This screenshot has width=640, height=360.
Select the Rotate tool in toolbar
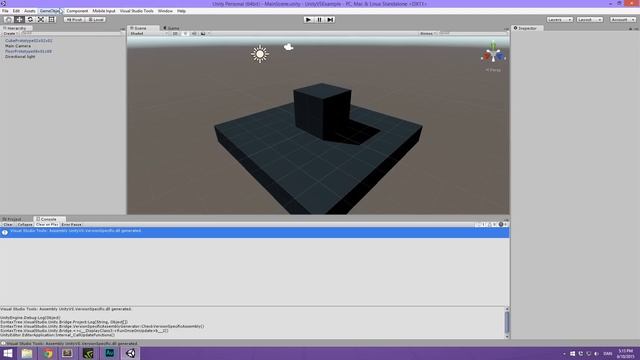tap(30, 20)
